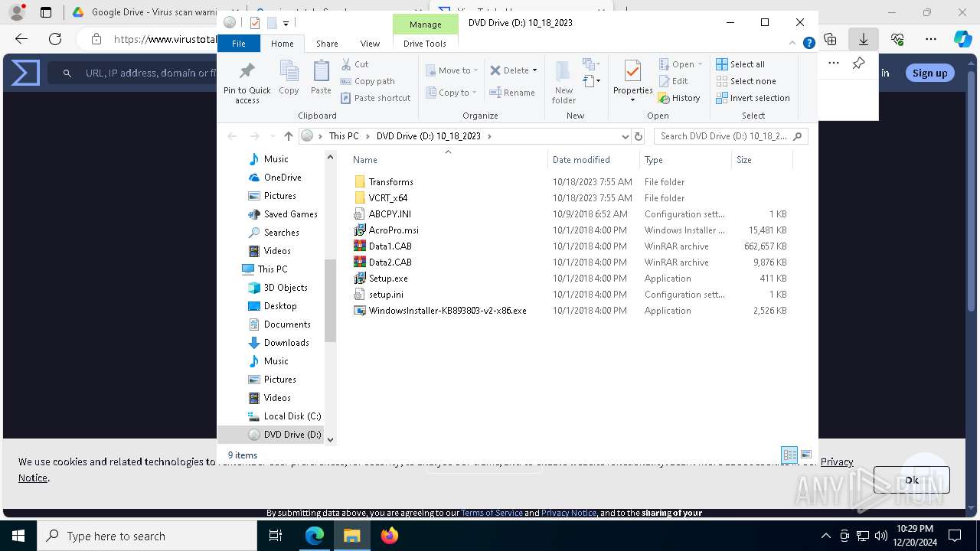Click Edit in Open group
980x551 pixels.
coord(673,81)
